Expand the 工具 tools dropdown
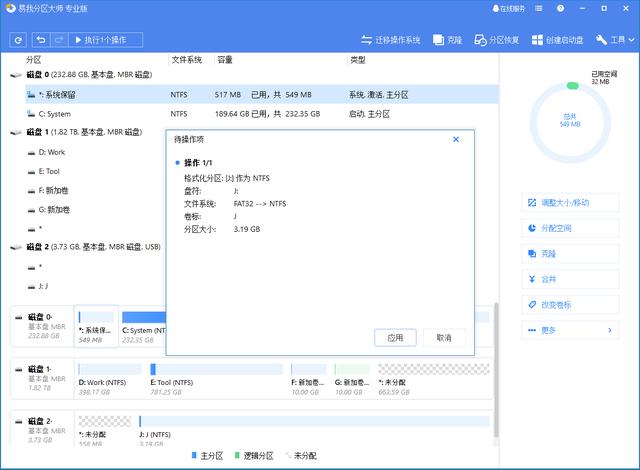 pos(615,40)
